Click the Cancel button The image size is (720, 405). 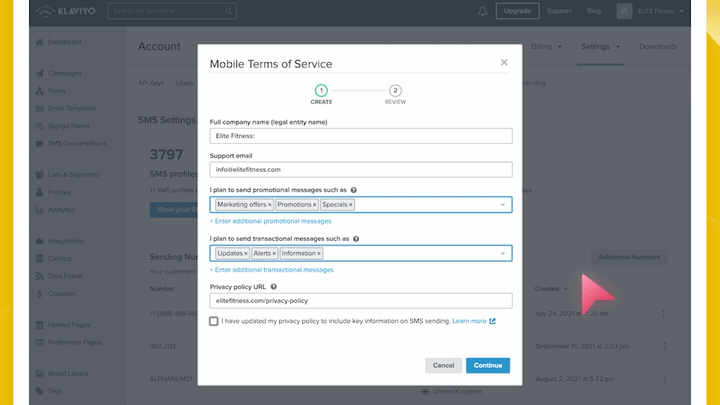point(443,366)
